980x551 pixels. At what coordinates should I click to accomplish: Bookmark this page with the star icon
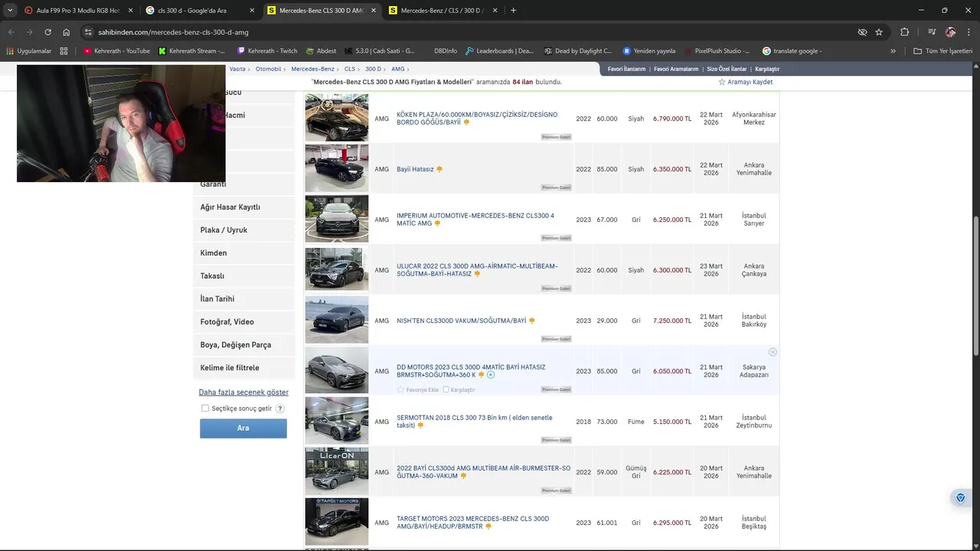click(x=879, y=32)
